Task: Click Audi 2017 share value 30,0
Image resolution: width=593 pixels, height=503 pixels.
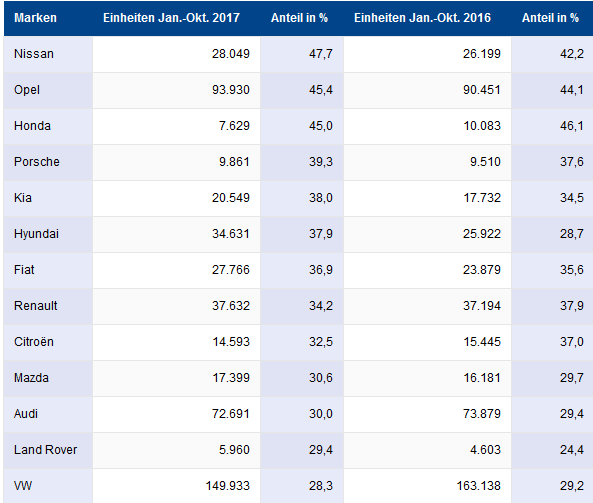Action: coord(321,413)
